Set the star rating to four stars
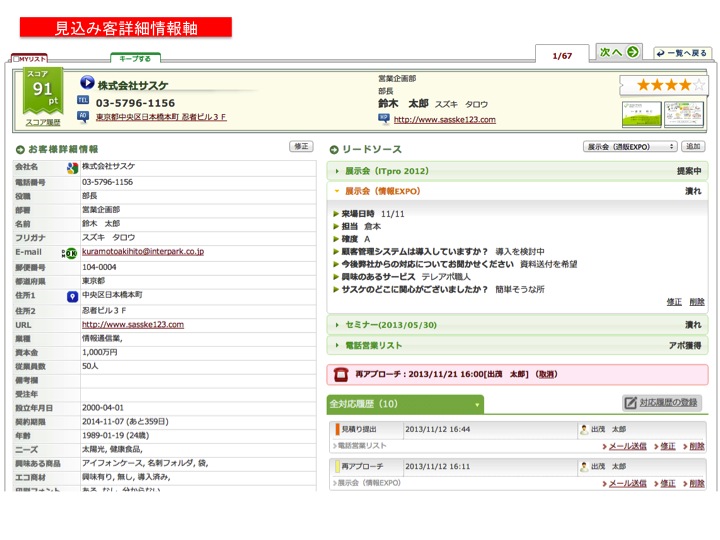This screenshot has height=540, width=720. [685, 85]
